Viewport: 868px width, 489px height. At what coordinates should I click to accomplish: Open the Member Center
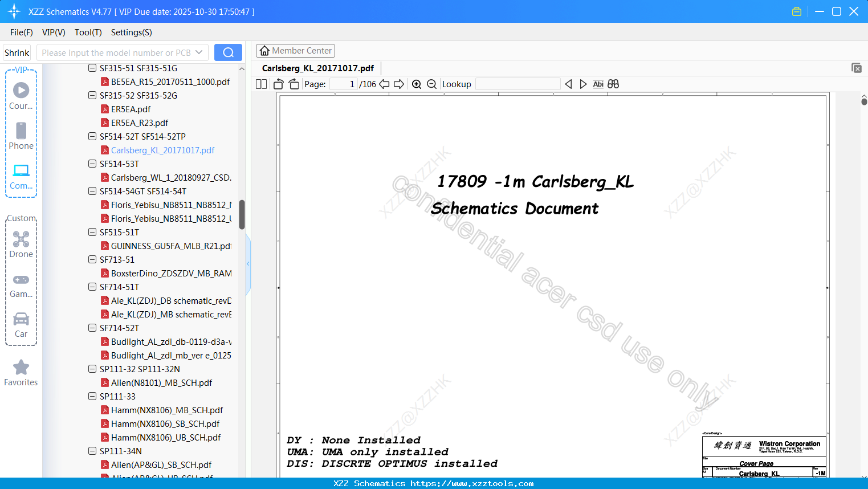(295, 51)
